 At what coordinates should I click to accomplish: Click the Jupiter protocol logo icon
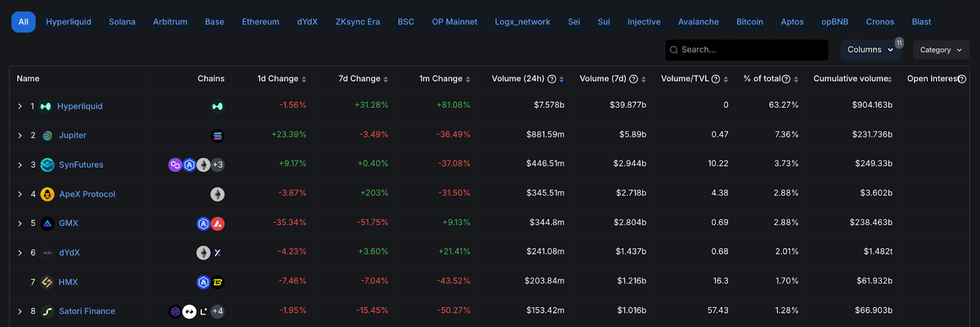coord(47,136)
